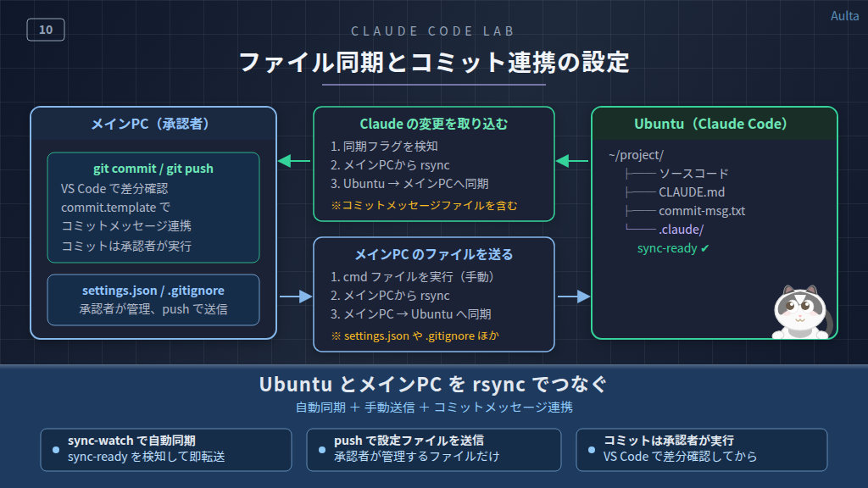Click the blue arrow entering the Ubuntu box
Image resolution: width=868 pixels, height=488 pixels.
(573, 296)
